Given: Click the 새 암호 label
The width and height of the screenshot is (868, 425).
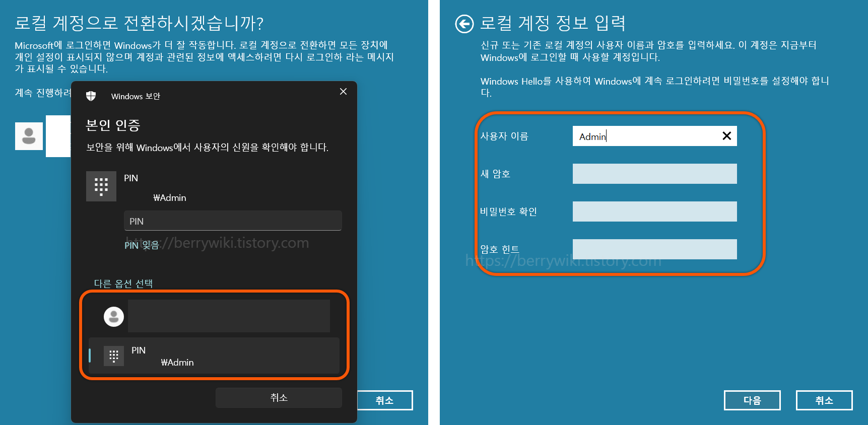Looking at the screenshot, I should point(495,174).
